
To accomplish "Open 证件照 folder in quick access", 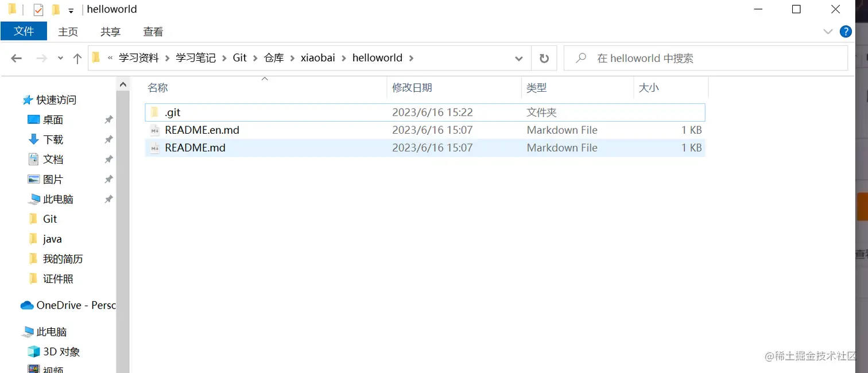I will pyautogui.click(x=58, y=279).
